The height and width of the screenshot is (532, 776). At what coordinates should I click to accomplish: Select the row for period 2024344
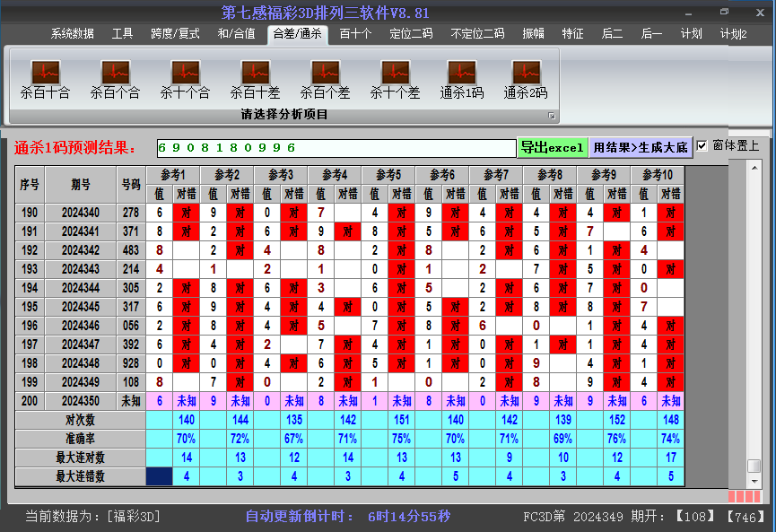pyautogui.click(x=349, y=288)
